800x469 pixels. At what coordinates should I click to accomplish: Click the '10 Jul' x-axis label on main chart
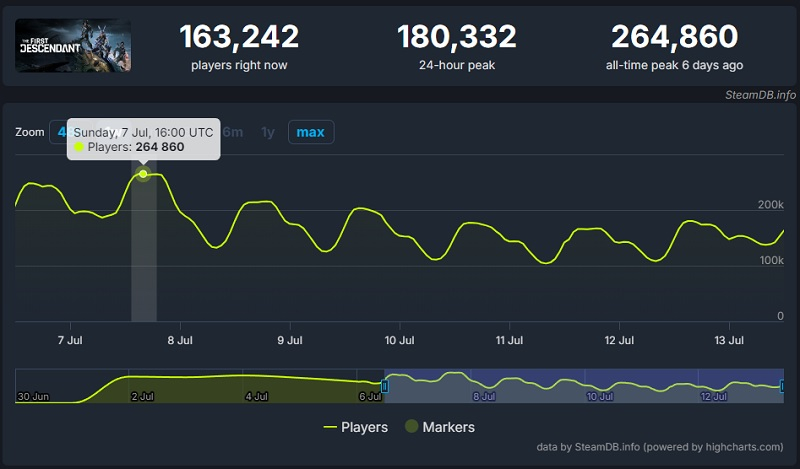coord(399,340)
